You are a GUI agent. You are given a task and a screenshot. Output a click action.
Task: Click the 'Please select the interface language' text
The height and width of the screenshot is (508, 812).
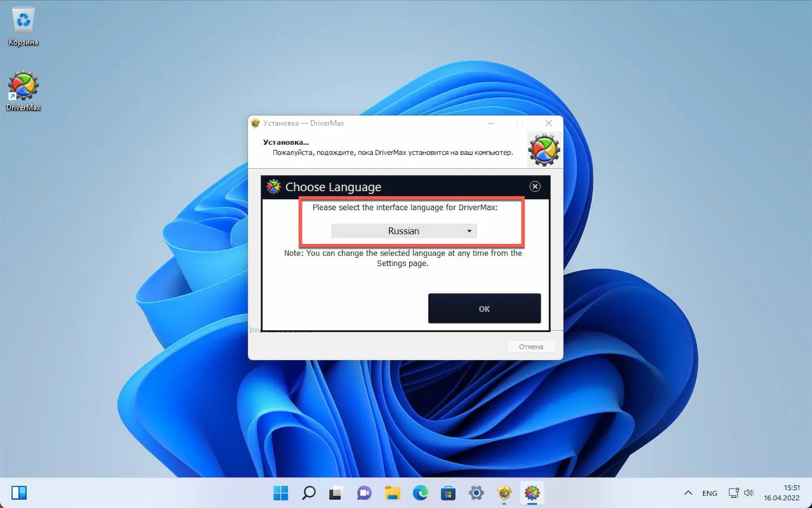(x=405, y=207)
